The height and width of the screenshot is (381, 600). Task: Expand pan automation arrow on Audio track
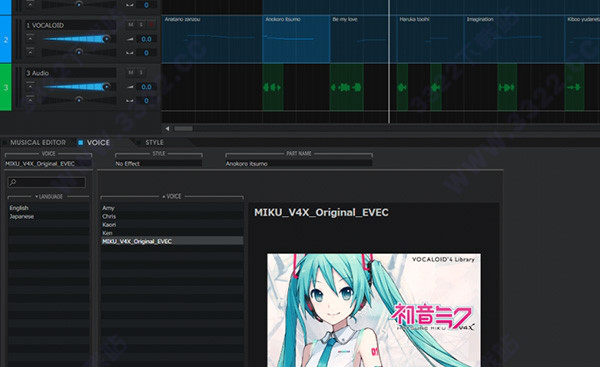(30, 100)
